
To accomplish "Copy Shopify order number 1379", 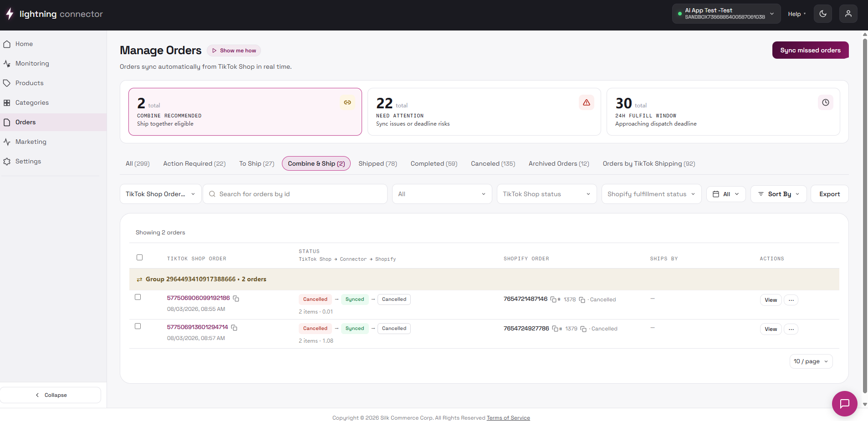I will coord(583,329).
